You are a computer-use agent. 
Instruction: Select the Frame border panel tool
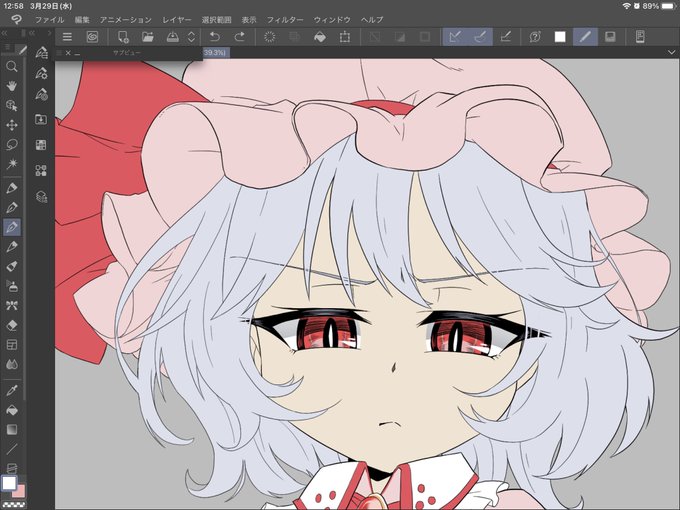pyautogui.click(x=12, y=344)
